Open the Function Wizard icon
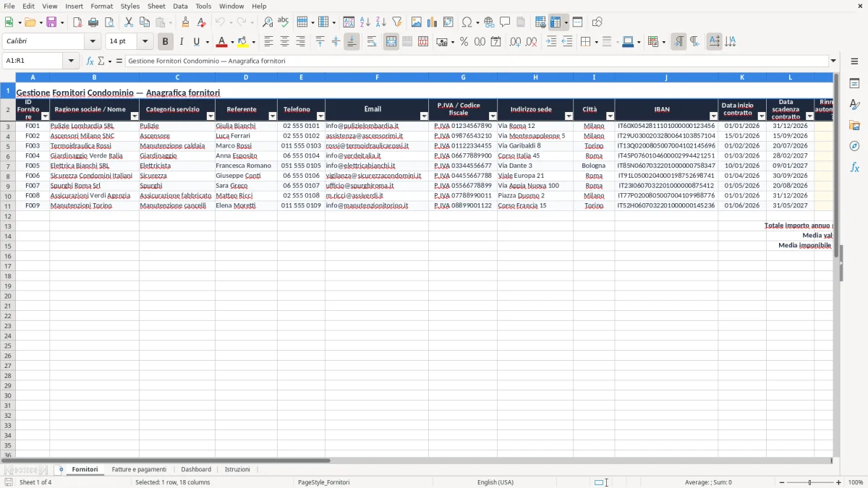Viewport: 868px width, 488px height. (90, 61)
